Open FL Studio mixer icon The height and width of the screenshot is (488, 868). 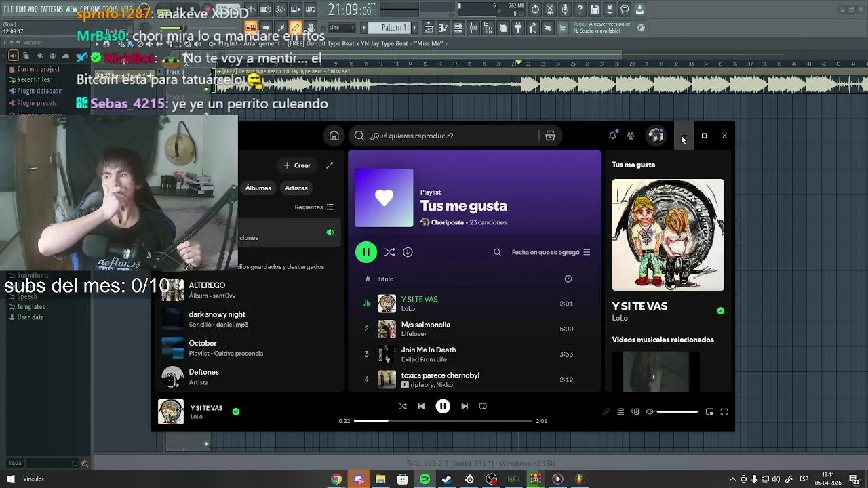click(473, 28)
